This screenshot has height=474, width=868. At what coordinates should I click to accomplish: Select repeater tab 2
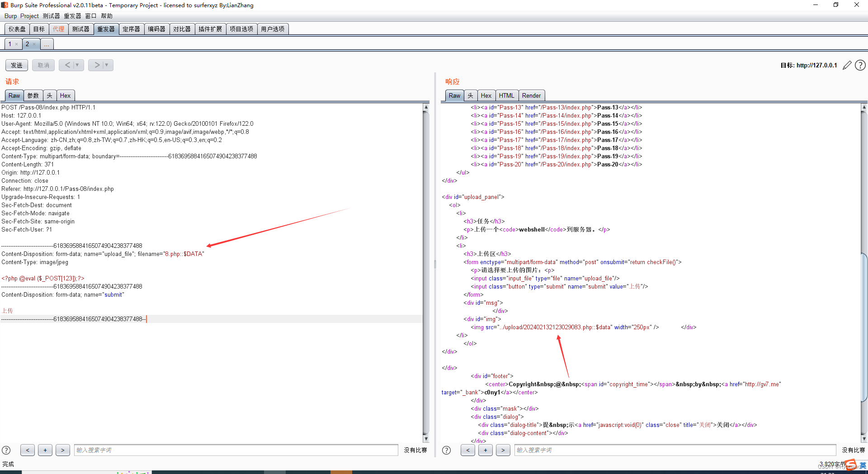pyautogui.click(x=28, y=44)
